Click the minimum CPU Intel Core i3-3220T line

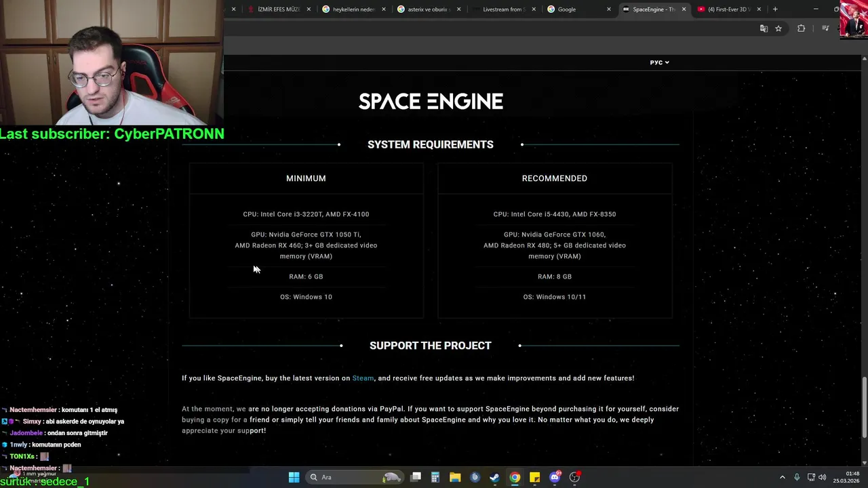tap(306, 214)
